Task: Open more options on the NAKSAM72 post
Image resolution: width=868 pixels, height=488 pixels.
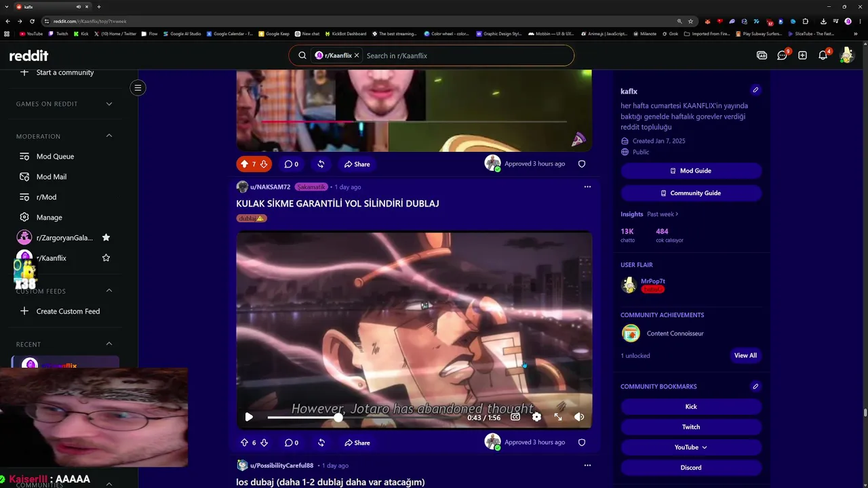Action: click(587, 187)
